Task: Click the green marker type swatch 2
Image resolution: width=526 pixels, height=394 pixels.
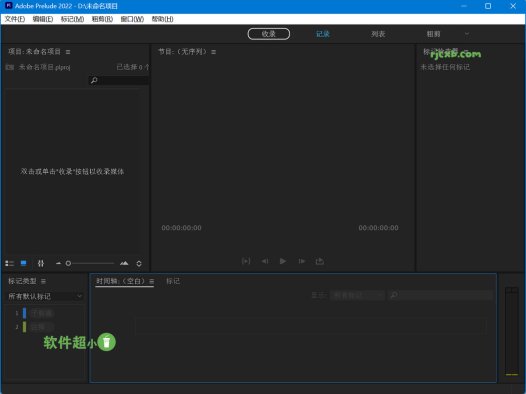Action: coord(24,327)
